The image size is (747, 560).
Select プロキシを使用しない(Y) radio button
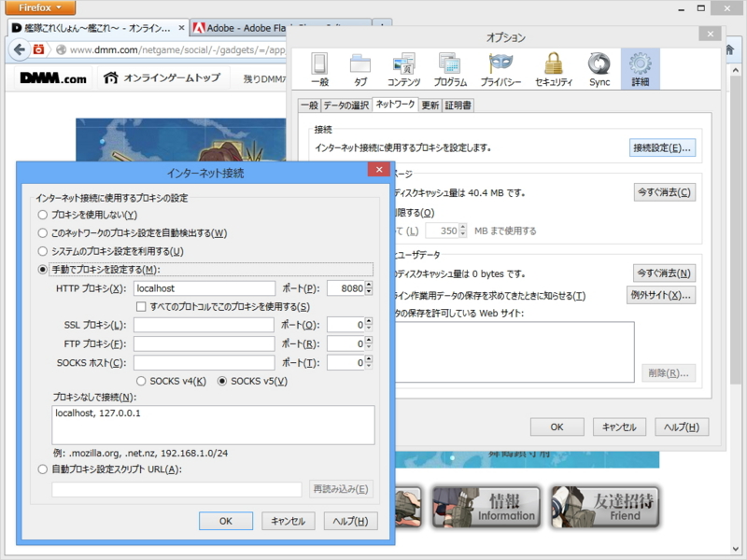42,215
